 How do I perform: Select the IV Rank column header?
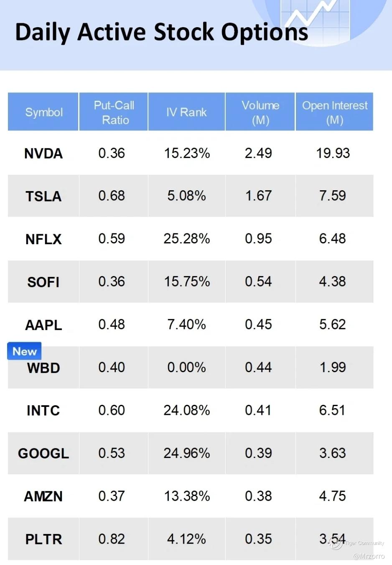coord(186,112)
